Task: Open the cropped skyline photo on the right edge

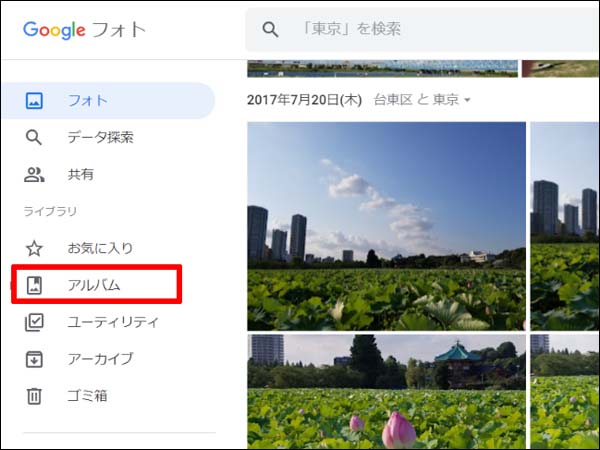Action: [x=565, y=226]
